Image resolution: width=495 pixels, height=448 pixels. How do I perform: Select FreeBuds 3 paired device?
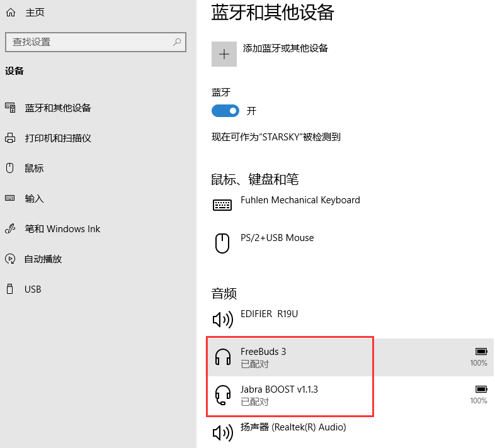pyautogui.click(x=350, y=357)
